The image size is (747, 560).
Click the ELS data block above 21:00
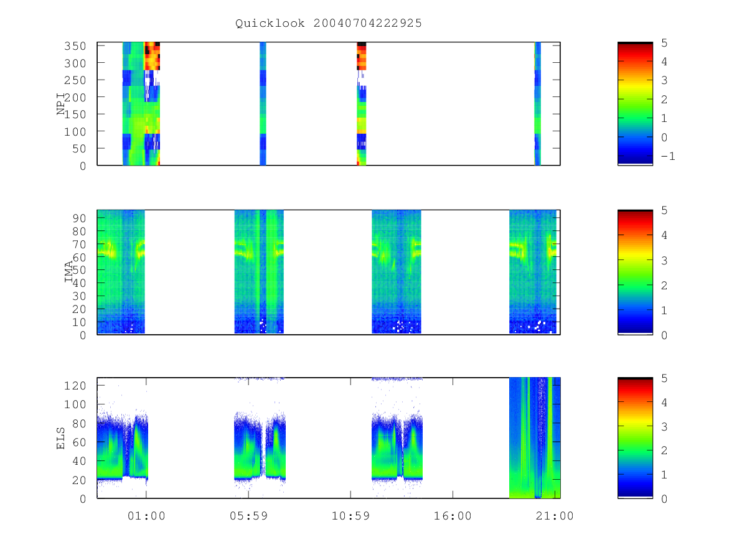[535, 438]
